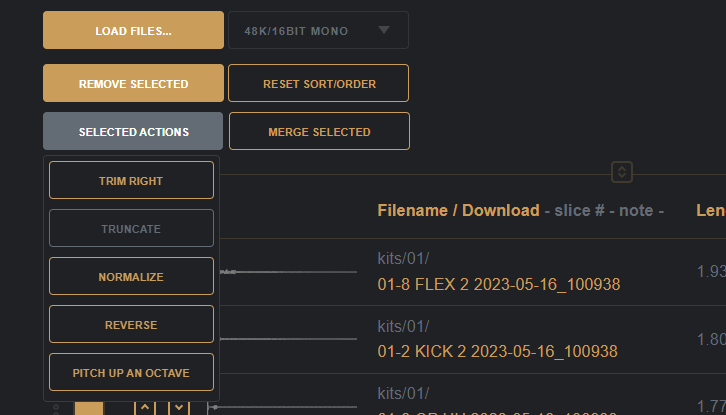Move the third row up with the arrow
Image resolution: width=726 pixels, height=415 pixels.
(x=145, y=407)
